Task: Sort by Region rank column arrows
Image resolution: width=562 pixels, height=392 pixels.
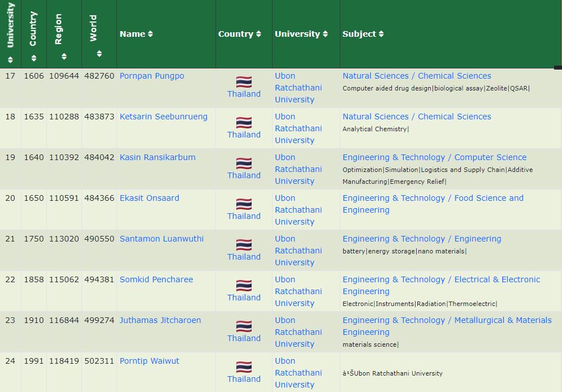Action: [x=64, y=57]
